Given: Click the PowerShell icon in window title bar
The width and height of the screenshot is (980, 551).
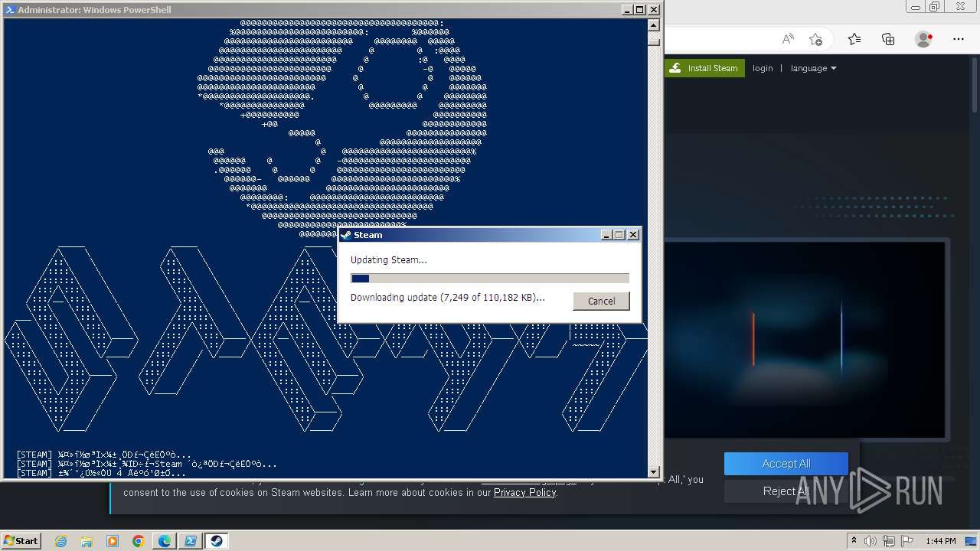Looking at the screenshot, I should tap(10, 10).
